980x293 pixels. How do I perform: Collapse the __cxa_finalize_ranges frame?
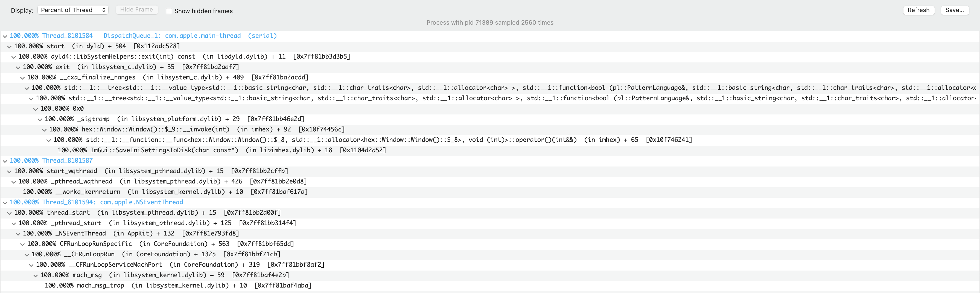(22, 77)
